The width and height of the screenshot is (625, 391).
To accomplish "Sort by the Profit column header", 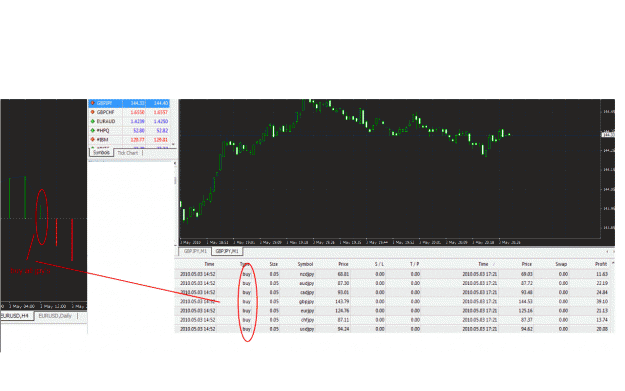I will click(601, 264).
